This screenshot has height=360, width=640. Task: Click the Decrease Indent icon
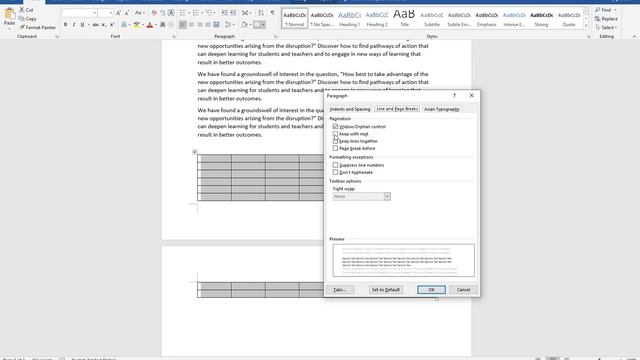click(x=224, y=13)
